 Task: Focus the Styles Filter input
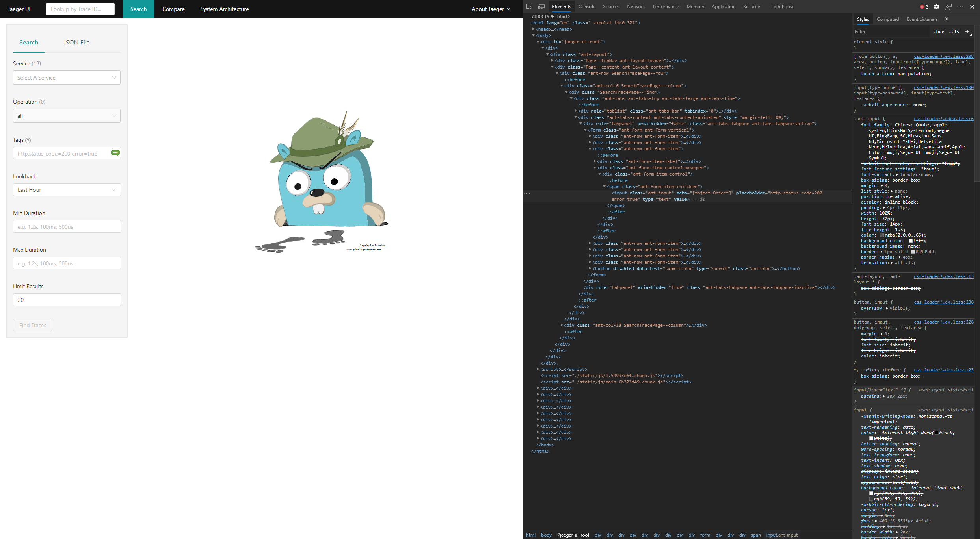[x=891, y=31]
